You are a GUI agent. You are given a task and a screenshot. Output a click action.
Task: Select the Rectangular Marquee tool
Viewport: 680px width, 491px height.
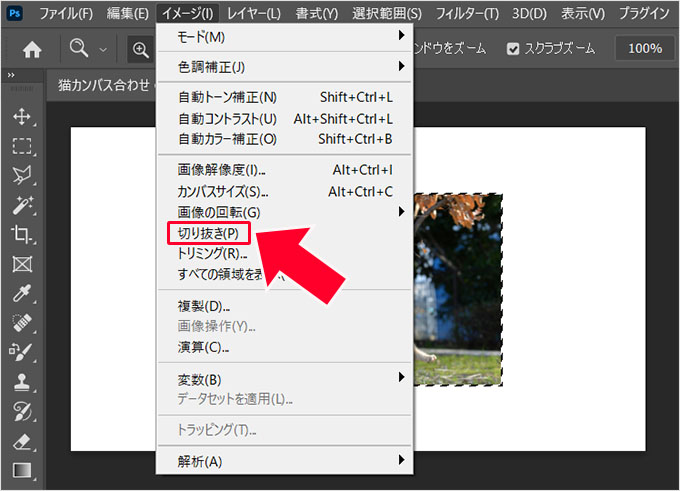click(22, 147)
